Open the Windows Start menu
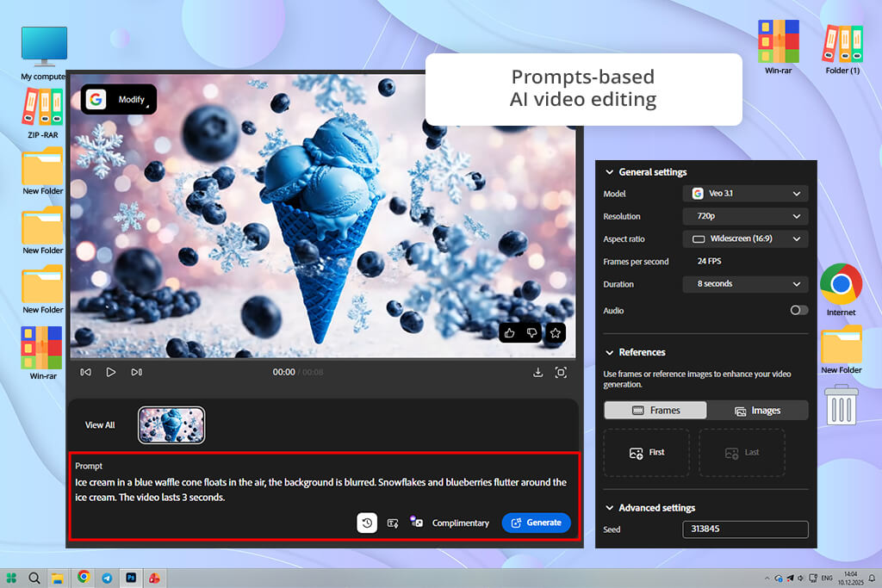 point(11,578)
